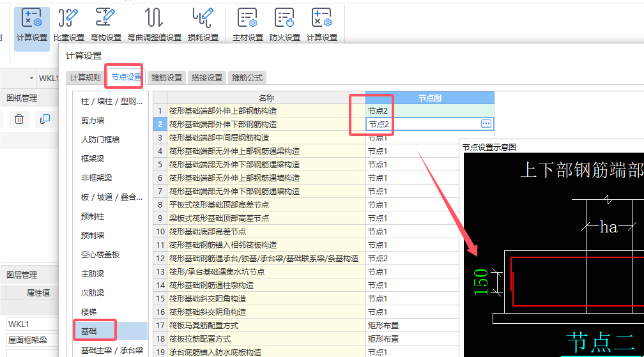Select row 筏形基础端部无外伸下部钢筋遇墙构造

coord(266,191)
